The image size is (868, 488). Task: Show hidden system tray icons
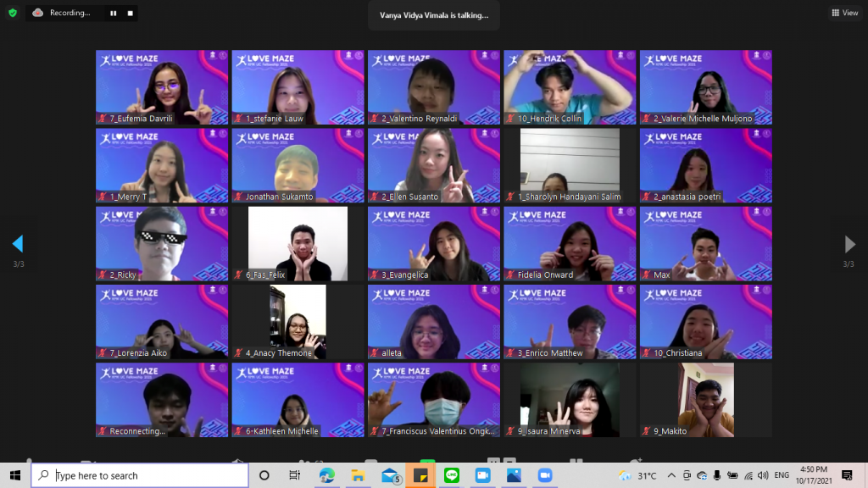click(671, 475)
